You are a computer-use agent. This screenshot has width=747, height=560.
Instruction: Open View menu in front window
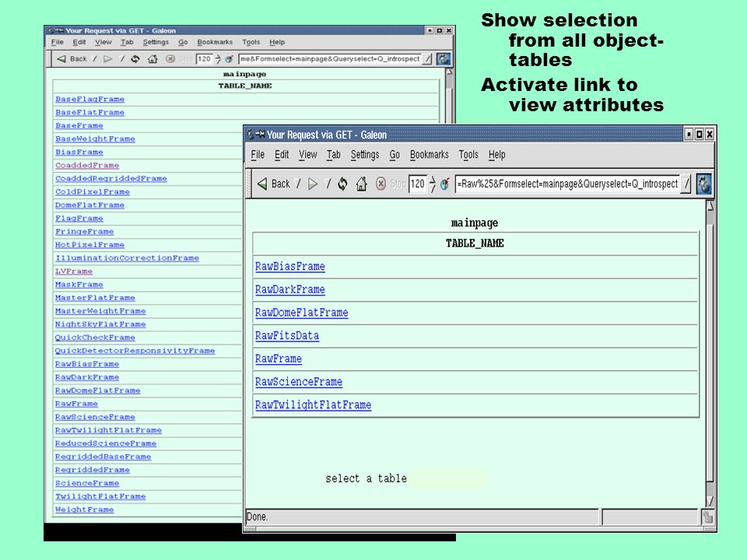(308, 155)
